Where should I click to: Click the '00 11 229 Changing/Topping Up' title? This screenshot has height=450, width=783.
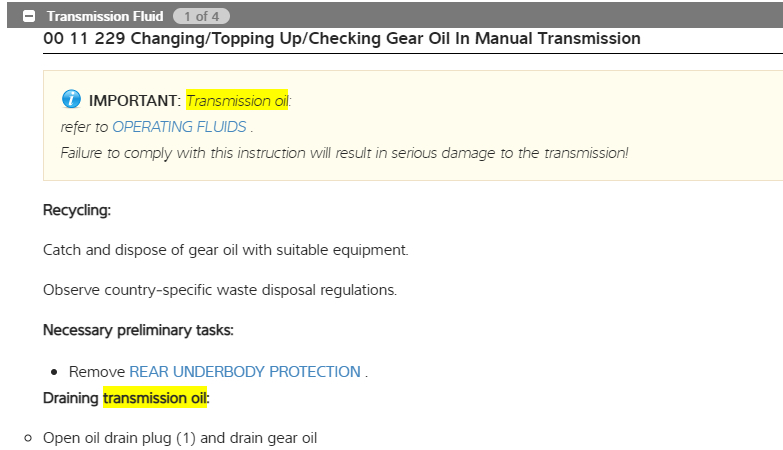coord(342,39)
